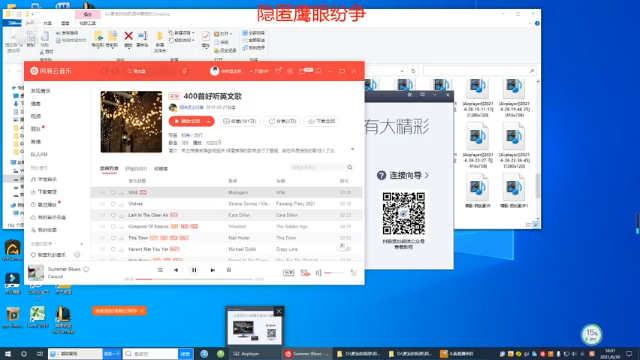640x360 pixels.
Task: Open 发现音乐 in the sidebar
Action: 41,91
